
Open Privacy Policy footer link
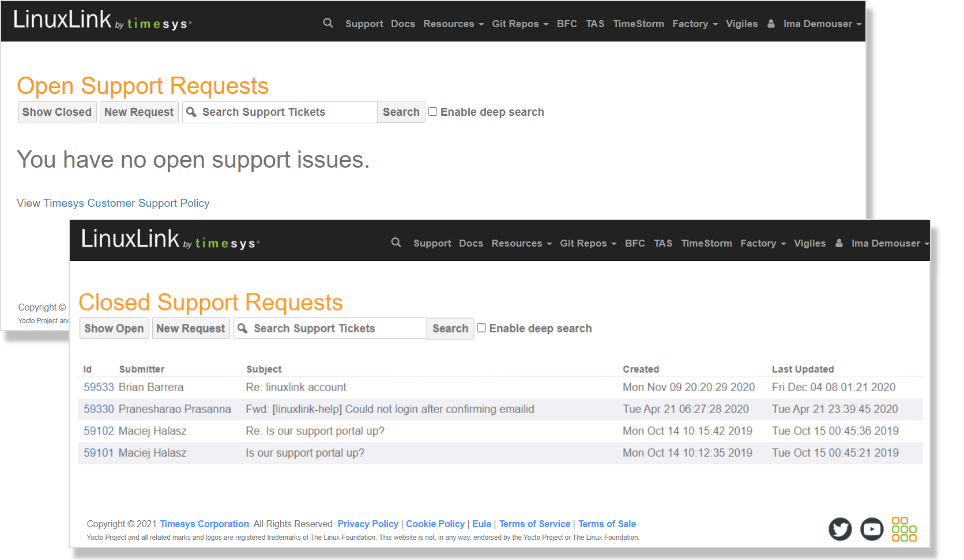(368, 524)
